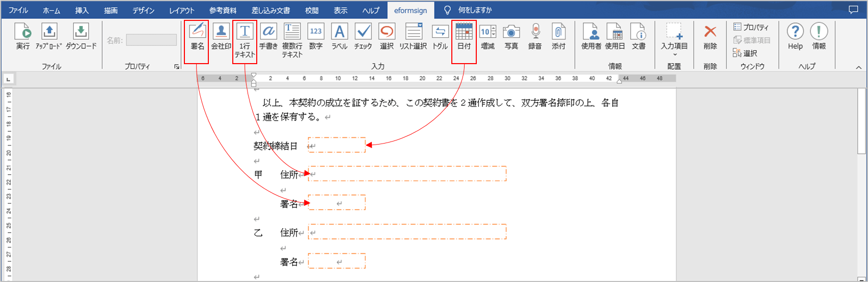Screen dimensions: 868x282
Task: Insert a チェック checkbox field
Action: point(363,36)
